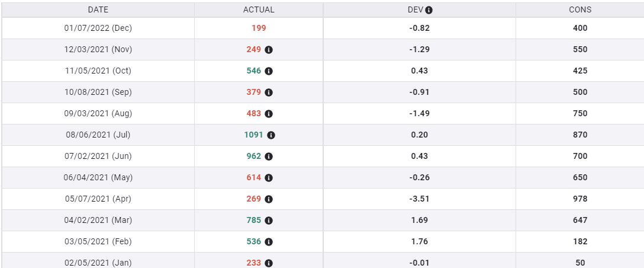Image resolution: width=644 pixels, height=268 pixels.
Task: Select the 01/07/2022 (Dec) date row
Action: point(98,28)
